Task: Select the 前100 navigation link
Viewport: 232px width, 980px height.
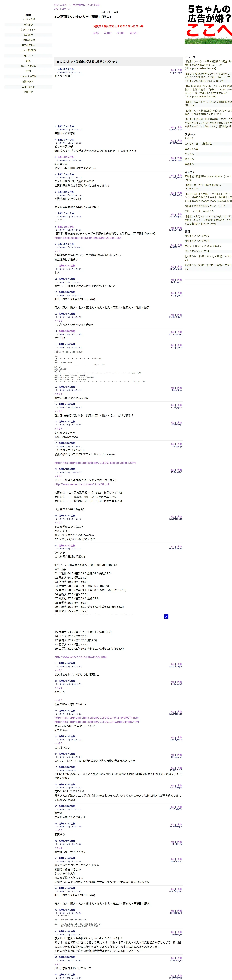Action: (x=108, y=33)
